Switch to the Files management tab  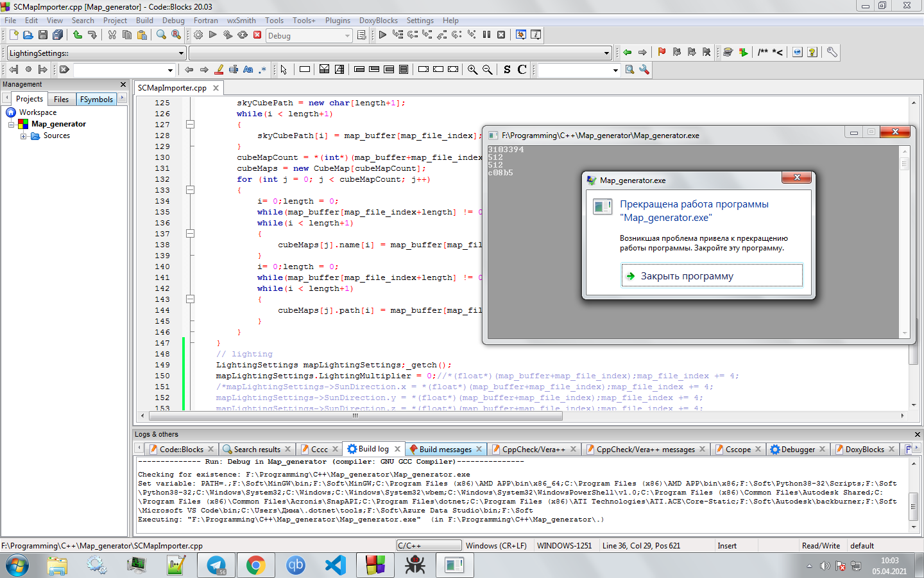pos(62,99)
